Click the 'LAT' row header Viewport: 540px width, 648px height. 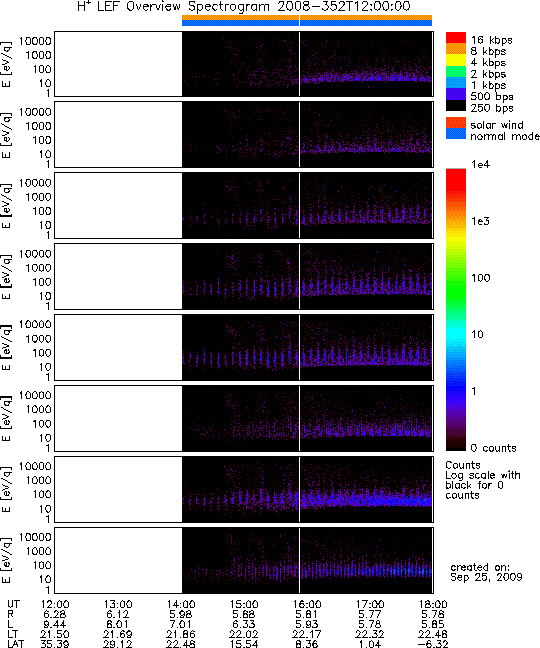tap(16, 644)
